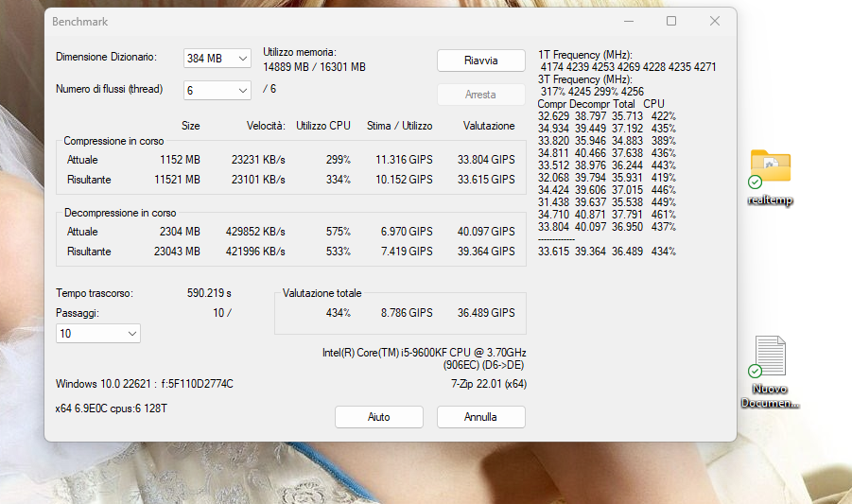852x504 pixels.
Task: Cancel with the Annulla button
Action: pos(481,417)
